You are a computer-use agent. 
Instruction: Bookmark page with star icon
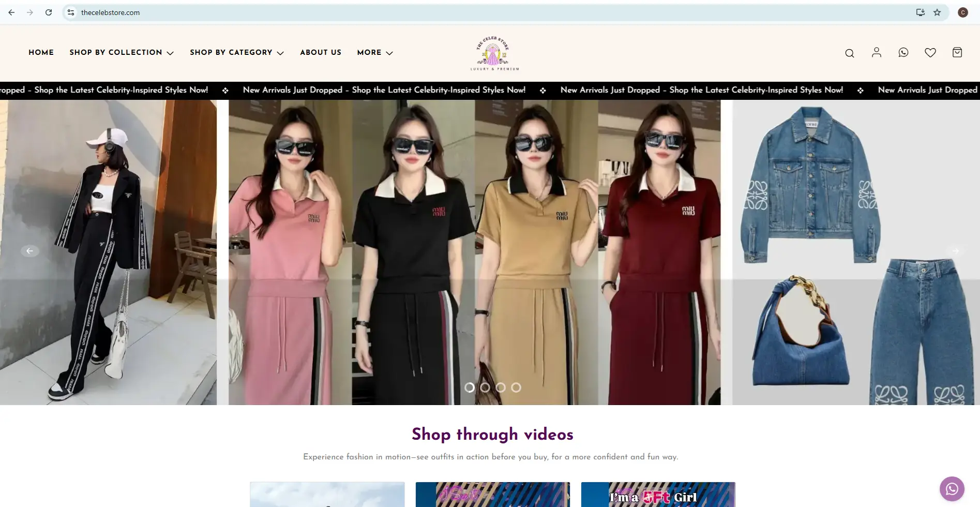pos(937,12)
